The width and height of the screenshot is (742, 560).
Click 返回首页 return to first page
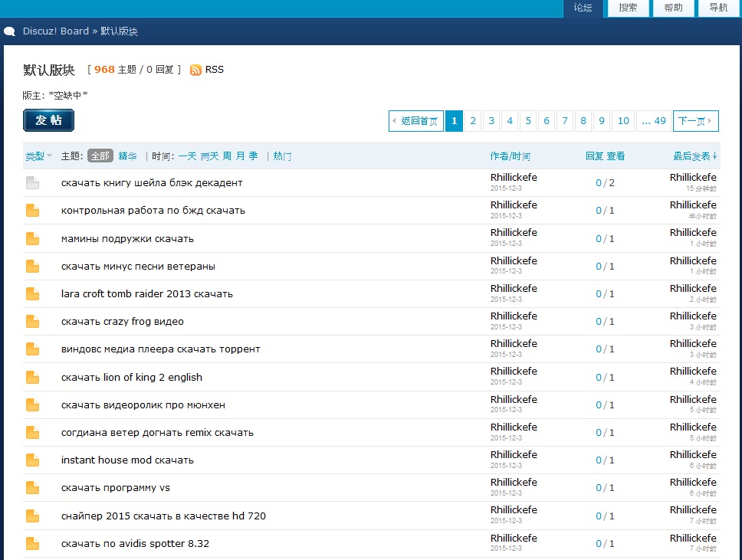(x=416, y=121)
